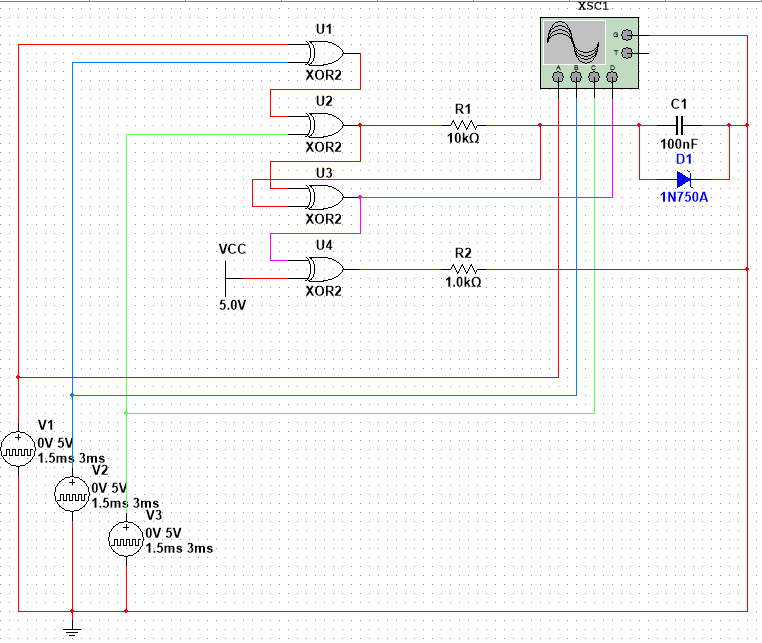Select the VCC power terminal symbol
This screenshot has height=643, width=762.
[228, 268]
